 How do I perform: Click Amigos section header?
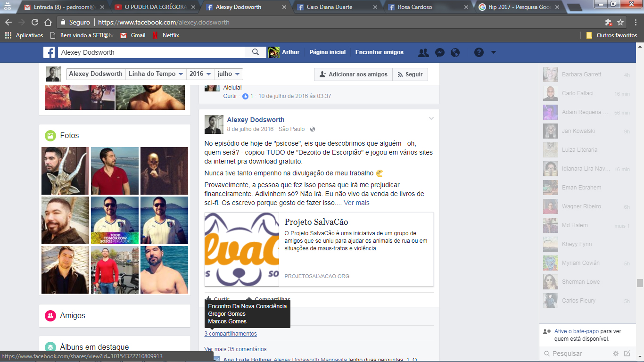[x=73, y=316]
